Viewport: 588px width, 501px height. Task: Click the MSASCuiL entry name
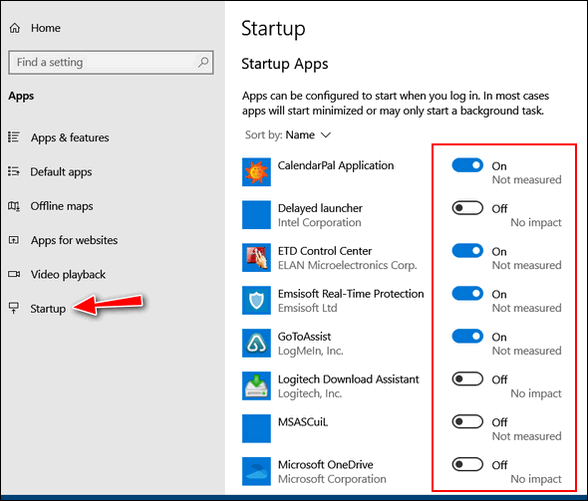click(303, 422)
